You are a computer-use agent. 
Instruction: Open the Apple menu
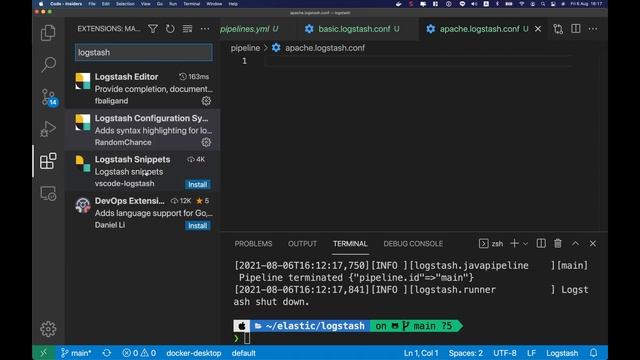[x=41, y=4]
